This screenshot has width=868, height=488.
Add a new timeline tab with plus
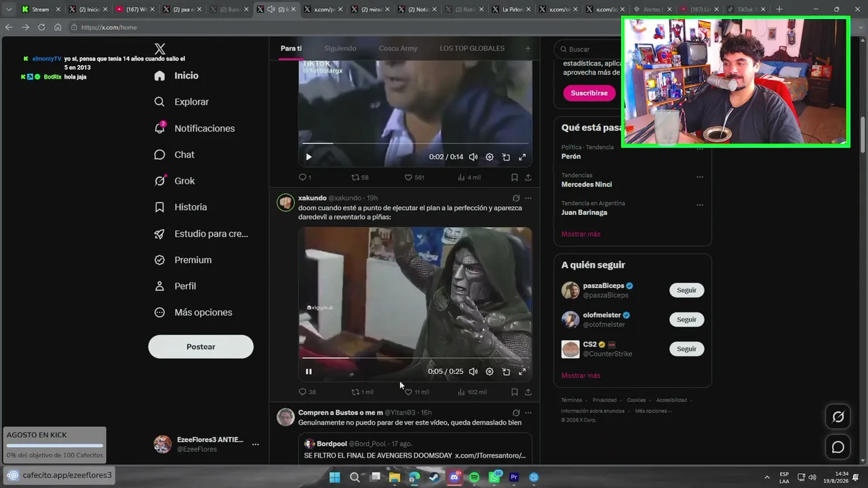point(528,49)
